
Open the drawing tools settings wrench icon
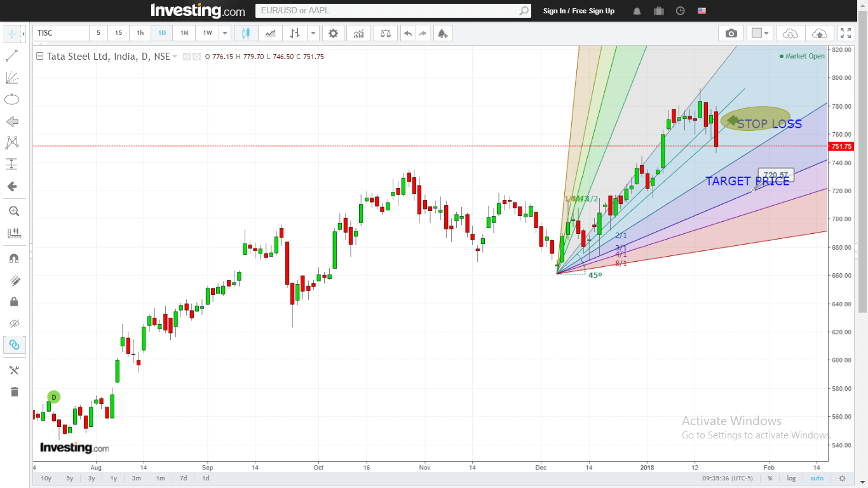click(14, 370)
